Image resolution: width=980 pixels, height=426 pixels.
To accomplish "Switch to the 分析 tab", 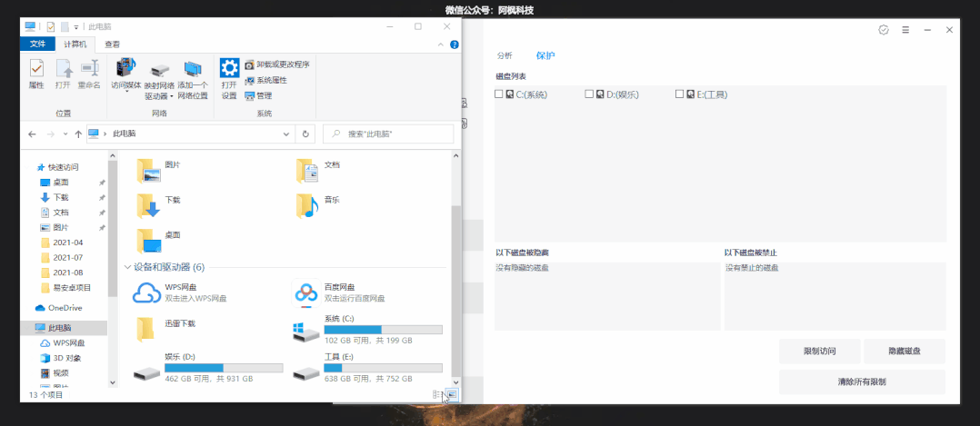I will point(504,55).
